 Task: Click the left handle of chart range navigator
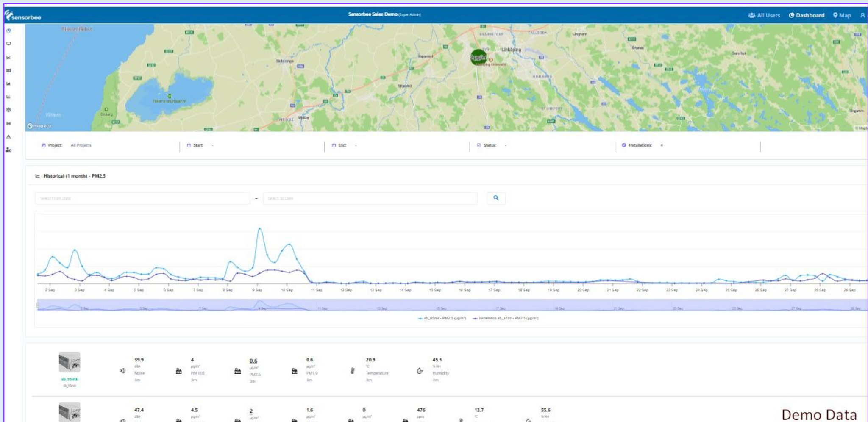[x=38, y=305]
